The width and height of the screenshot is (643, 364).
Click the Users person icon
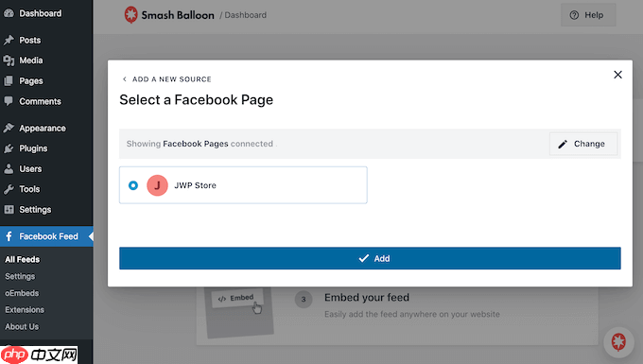(9, 169)
